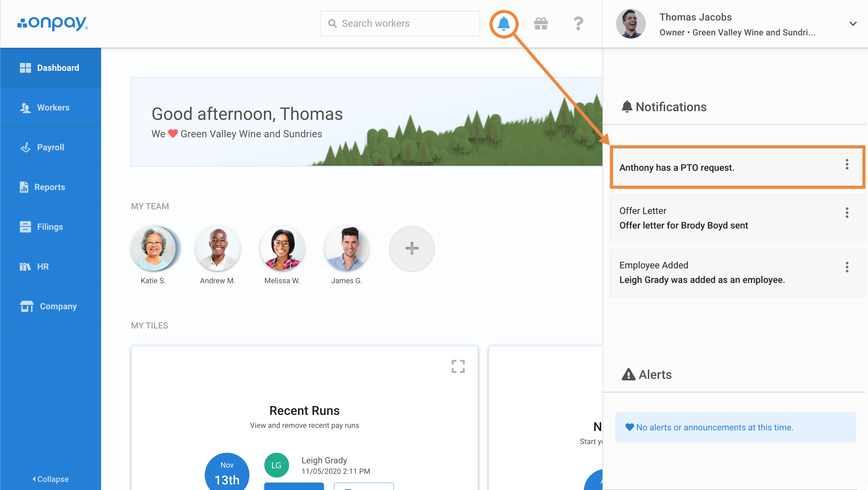
Task: Click the no alerts announcement banner
Action: (735, 427)
